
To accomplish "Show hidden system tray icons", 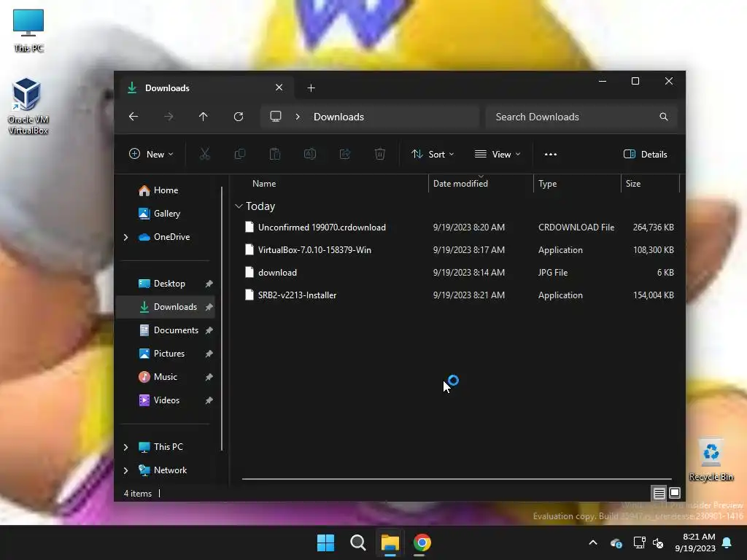I will [593, 542].
